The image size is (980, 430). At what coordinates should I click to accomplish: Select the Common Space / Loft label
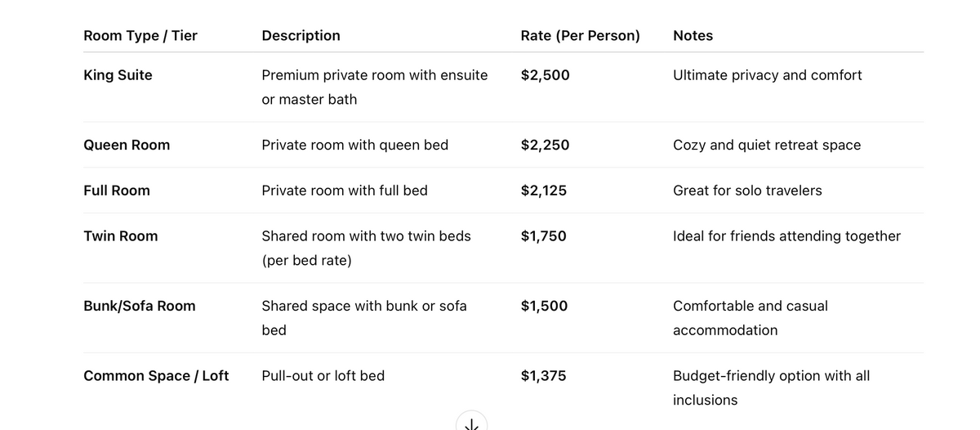point(156,376)
